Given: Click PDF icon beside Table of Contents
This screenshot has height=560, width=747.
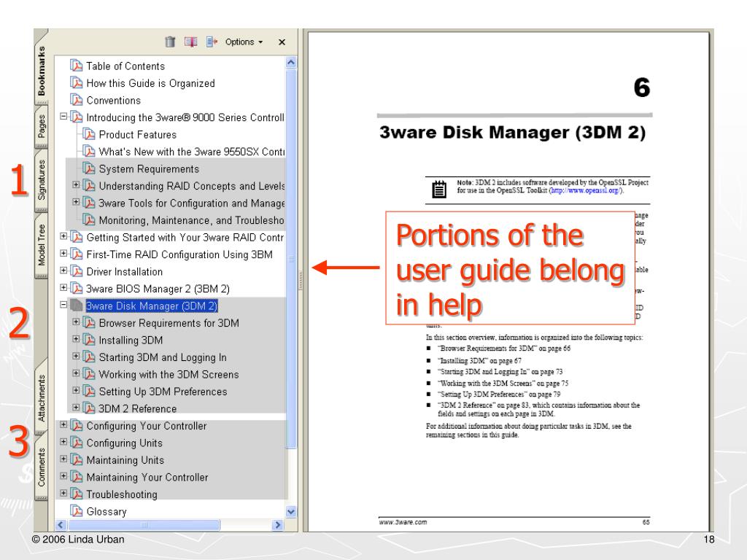Looking at the screenshot, I should click(x=76, y=65).
